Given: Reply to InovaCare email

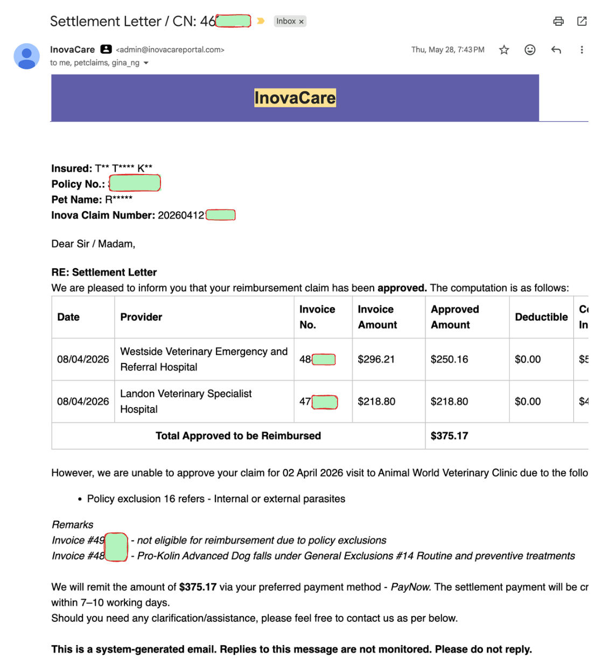Looking at the screenshot, I should tap(556, 50).
